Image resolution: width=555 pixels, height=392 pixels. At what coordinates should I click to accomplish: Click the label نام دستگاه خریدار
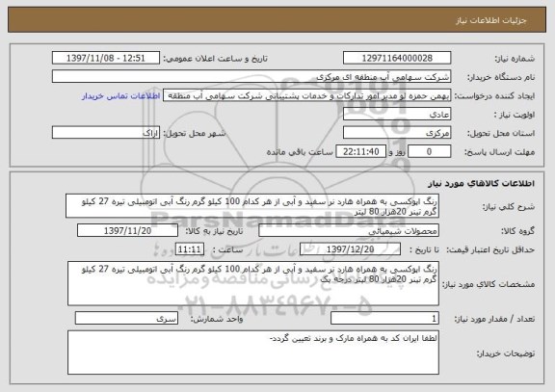(501, 77)
